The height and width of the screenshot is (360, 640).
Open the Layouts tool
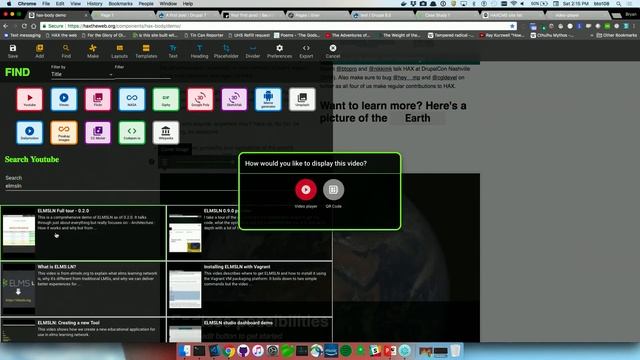click(x=120, y=51)
